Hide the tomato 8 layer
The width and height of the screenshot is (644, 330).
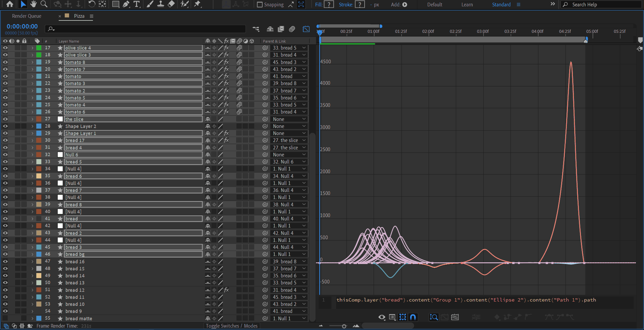tap(5, 62)
